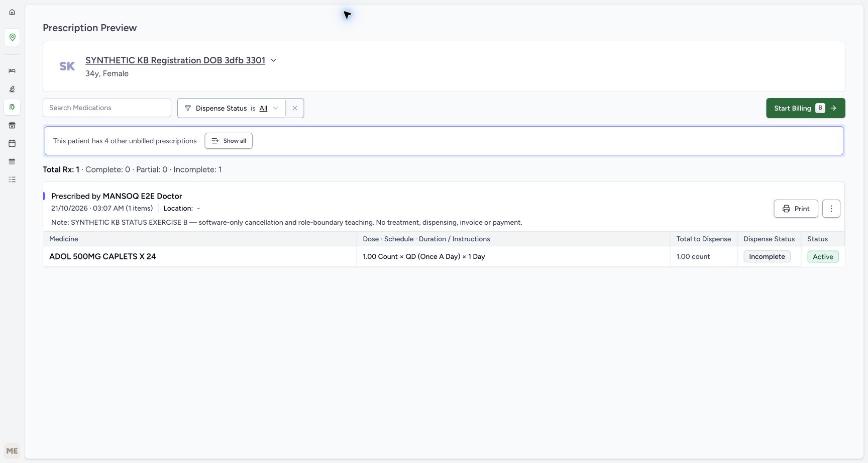This screenshot has width=868, height=463.
Task: Open the store sidebar icon
Action: [x=12, y=125]
